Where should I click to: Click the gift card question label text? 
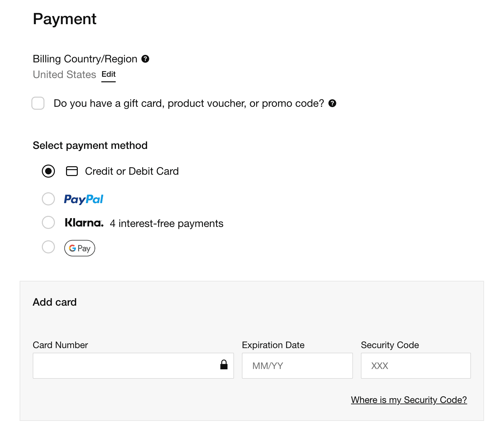[x=189, y=103]
